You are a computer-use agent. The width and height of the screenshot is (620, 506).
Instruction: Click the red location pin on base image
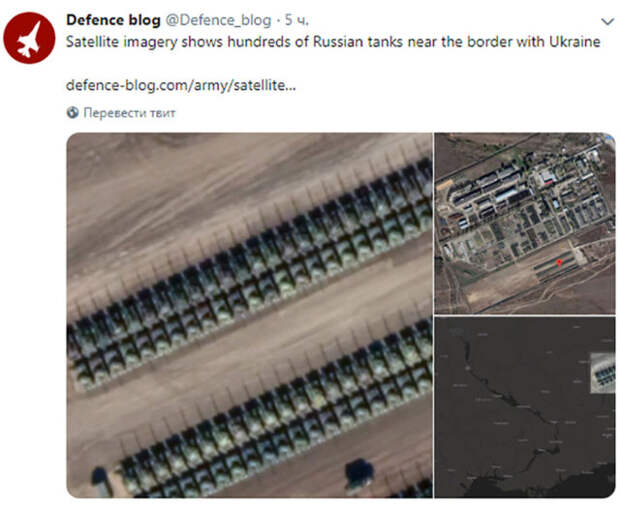(x=559, y=263)
